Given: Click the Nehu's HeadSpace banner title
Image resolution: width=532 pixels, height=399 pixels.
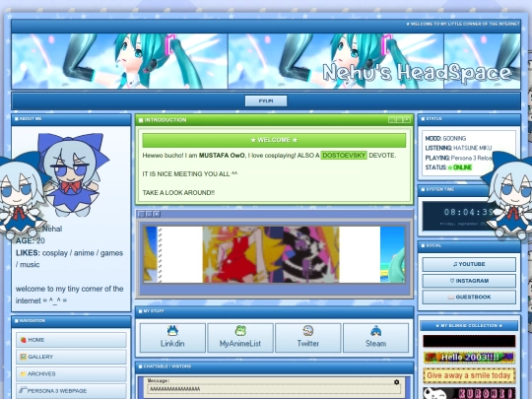Looking at the screenshot, I should coord(417,73).
